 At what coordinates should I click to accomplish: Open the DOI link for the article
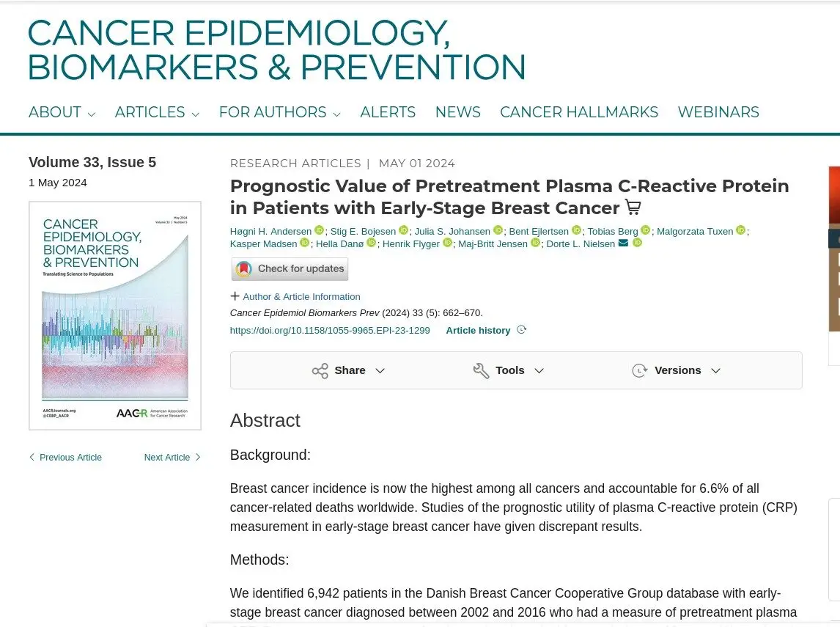[330, 330]
